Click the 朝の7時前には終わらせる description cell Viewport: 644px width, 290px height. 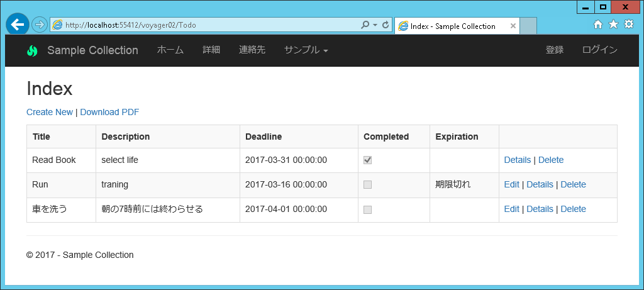(x=168, y=209)
